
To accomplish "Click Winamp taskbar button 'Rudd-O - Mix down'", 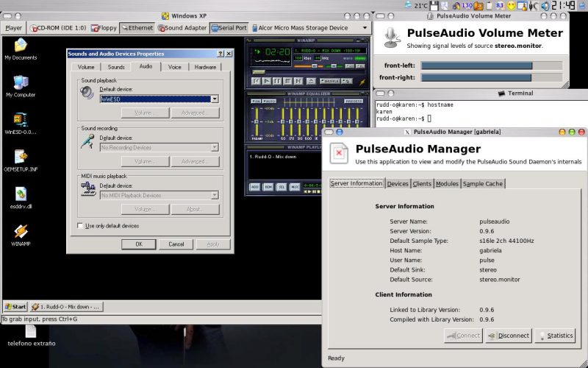I will point(66,307).
